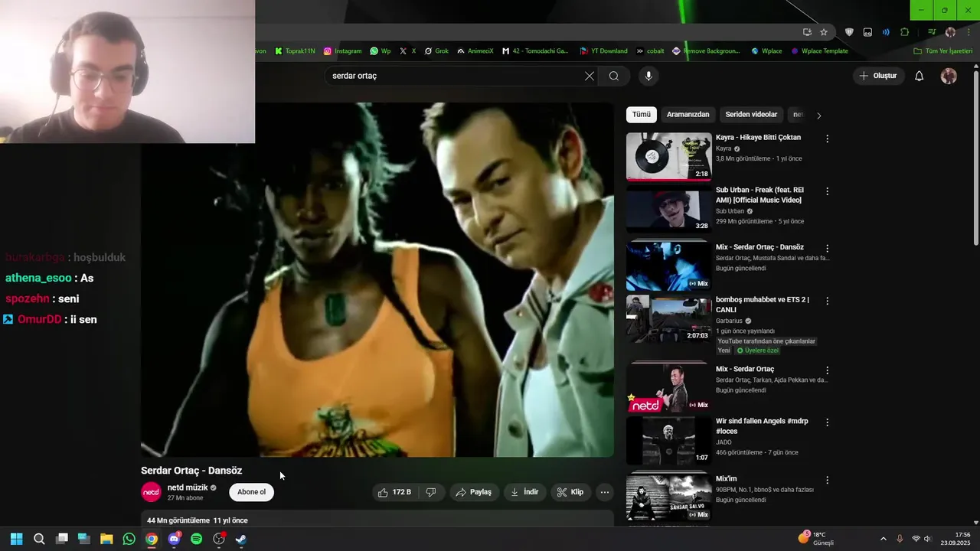Open AnimeciX bookmark
The height and width of the screenshot is (551, 980).
pos(475,51)
